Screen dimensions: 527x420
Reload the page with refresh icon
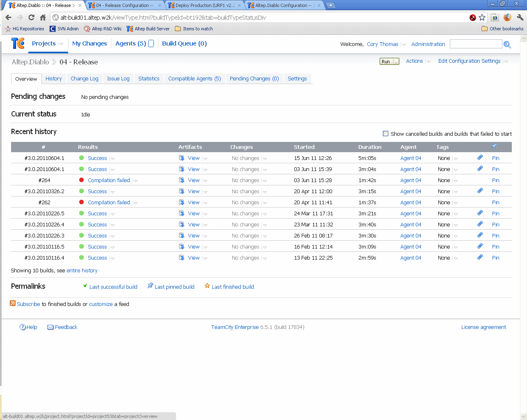[x=31, y=18]
